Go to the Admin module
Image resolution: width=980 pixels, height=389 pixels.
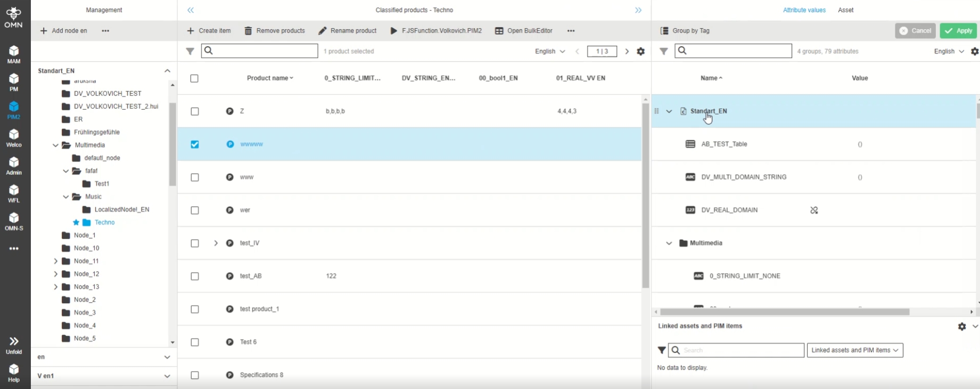[x=14, y=165]
